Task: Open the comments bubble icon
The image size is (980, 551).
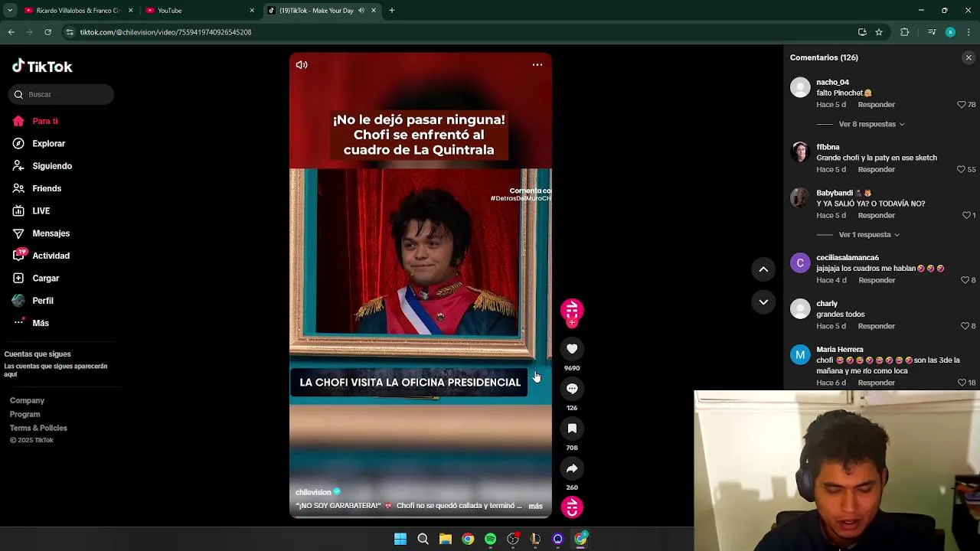Action: pyautogui.click(x=572, y=389)
